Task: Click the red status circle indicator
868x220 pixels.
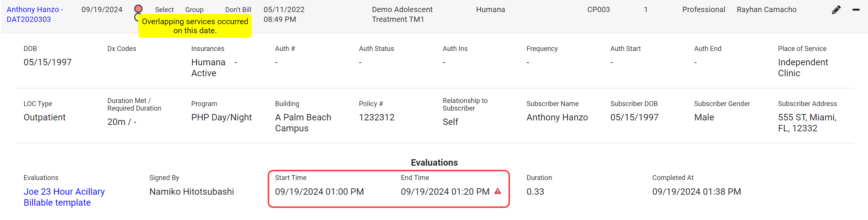Action: pos(138,9)
